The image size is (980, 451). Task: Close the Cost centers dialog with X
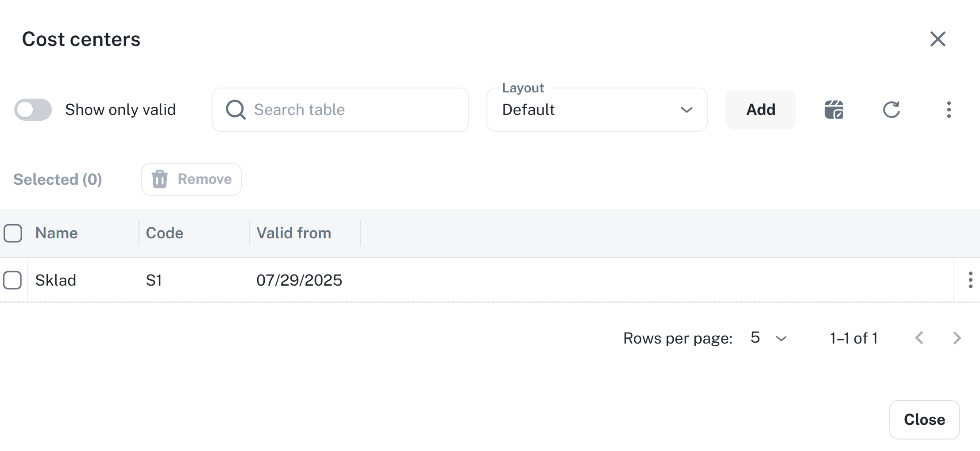tap(938, 39)
